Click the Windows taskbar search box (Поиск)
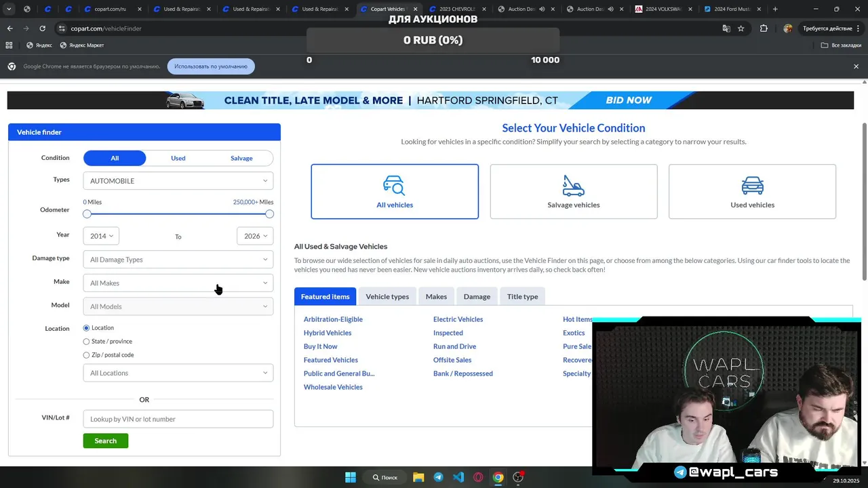 click(x=385, y=477)
